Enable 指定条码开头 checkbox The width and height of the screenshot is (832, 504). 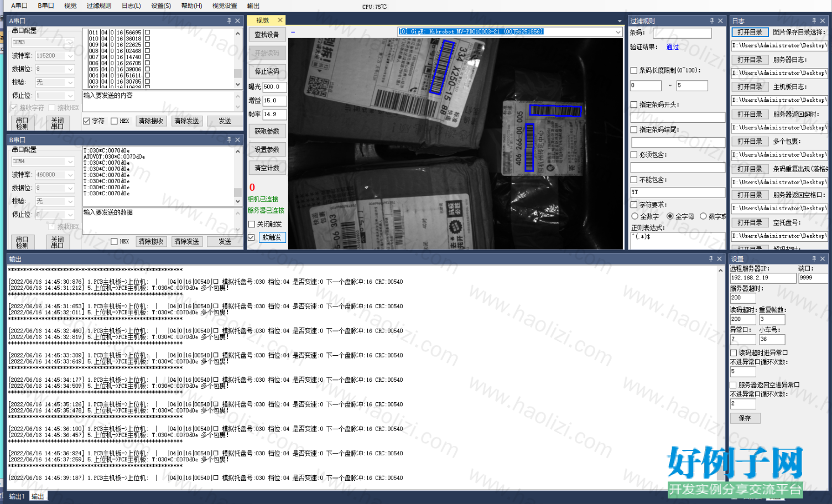pyautogui.click(x=634, y=105)
